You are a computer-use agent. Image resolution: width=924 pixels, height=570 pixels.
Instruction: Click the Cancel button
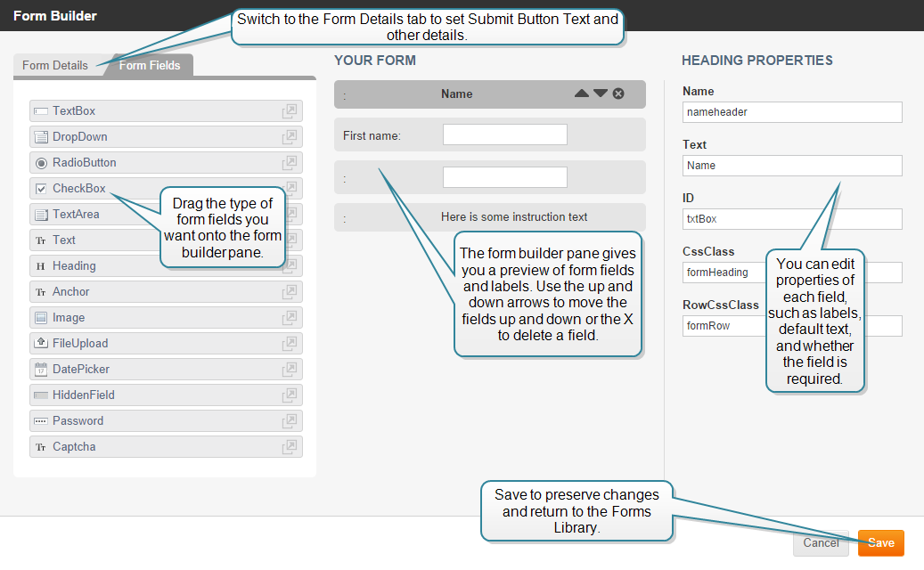pos(821,543)
